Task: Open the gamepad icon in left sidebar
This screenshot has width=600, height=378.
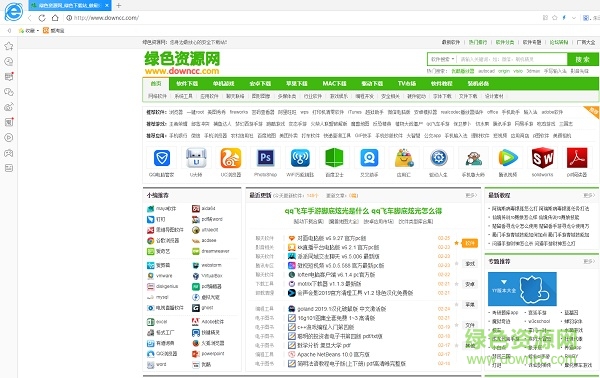Action: tap(9, 153)
